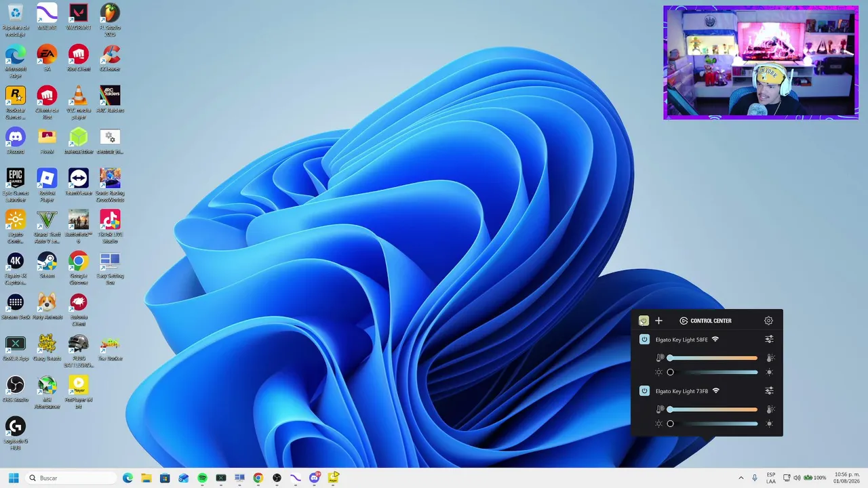Adjust brightness slider of Key Light 73FB
This screenshot has width=868, height=488.
[713, 424]
